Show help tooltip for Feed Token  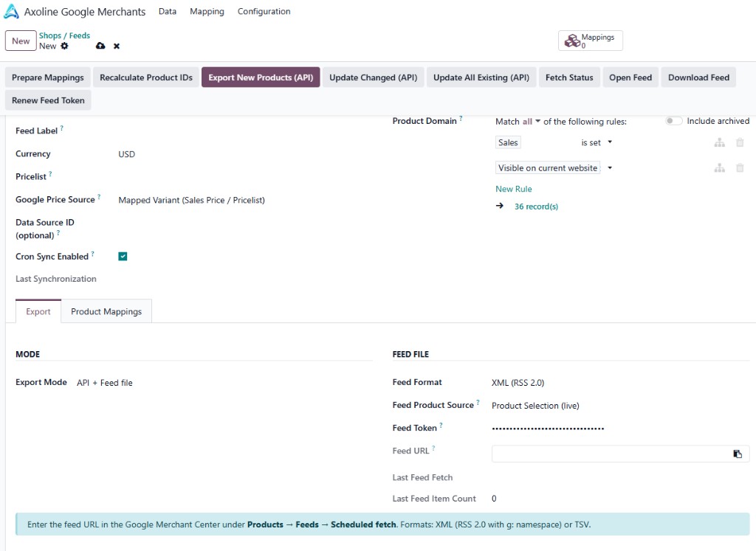[441, 426]
